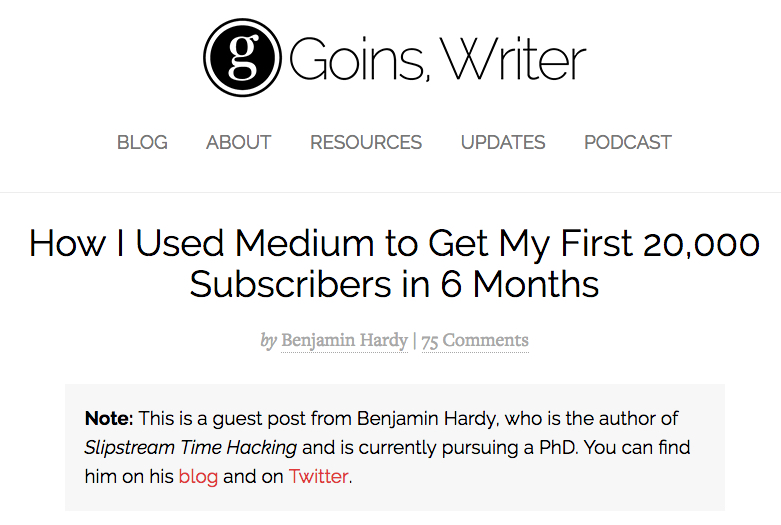Click the Goins, Writer site title text
Image resolution: width=781 pixels, height=525 pixels.
click(x=437, y=59)
